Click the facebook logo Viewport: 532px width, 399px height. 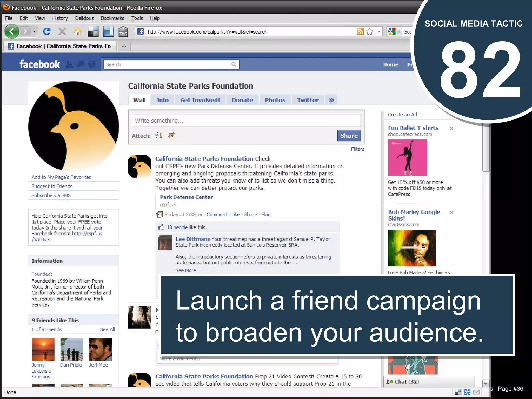tap(40, 64)
